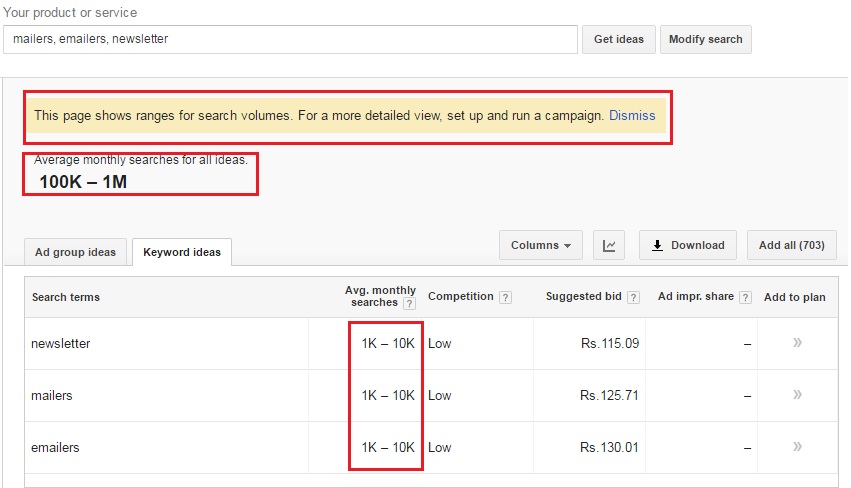Click help icon next to Ad impr. share
The image size is (851, 488).
[745, 297]
